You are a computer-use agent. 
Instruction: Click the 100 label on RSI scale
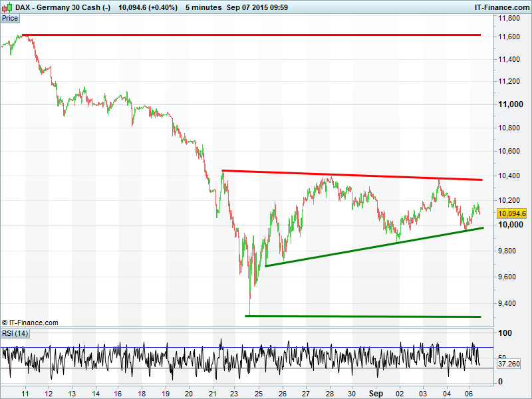pos(505,332)
